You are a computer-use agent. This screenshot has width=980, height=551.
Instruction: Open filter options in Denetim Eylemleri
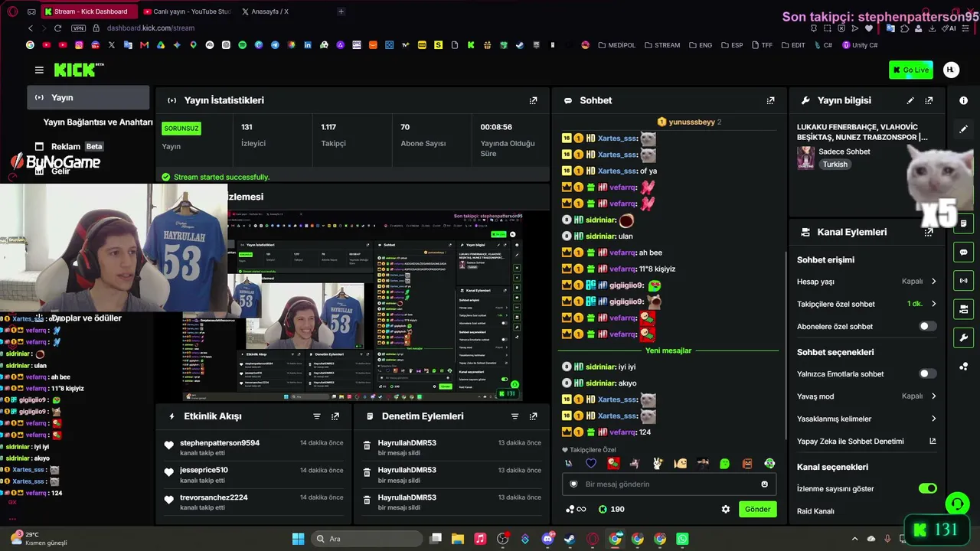515,416
